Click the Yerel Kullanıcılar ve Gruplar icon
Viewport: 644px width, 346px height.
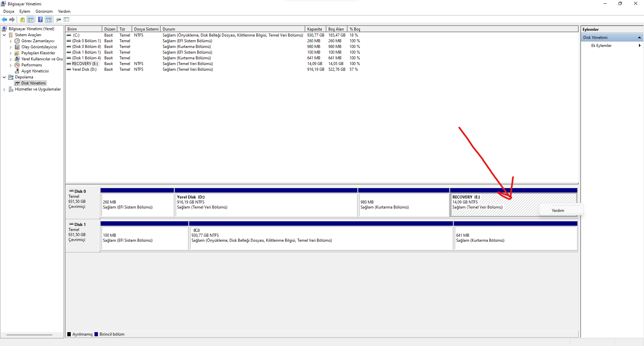coord(17,59)
